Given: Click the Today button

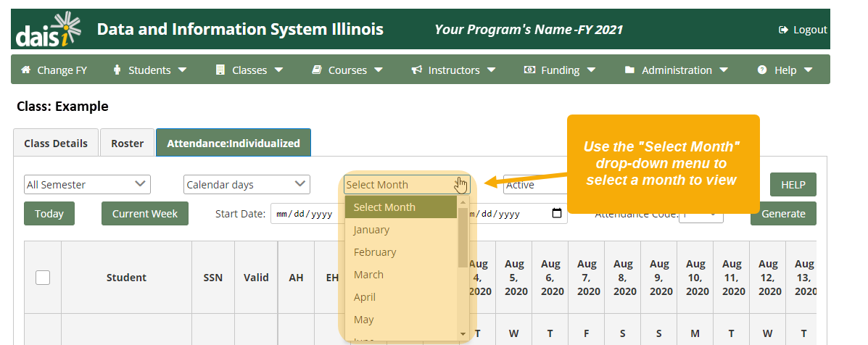Looking at the screenshot, I should click(x=49, y=213).
